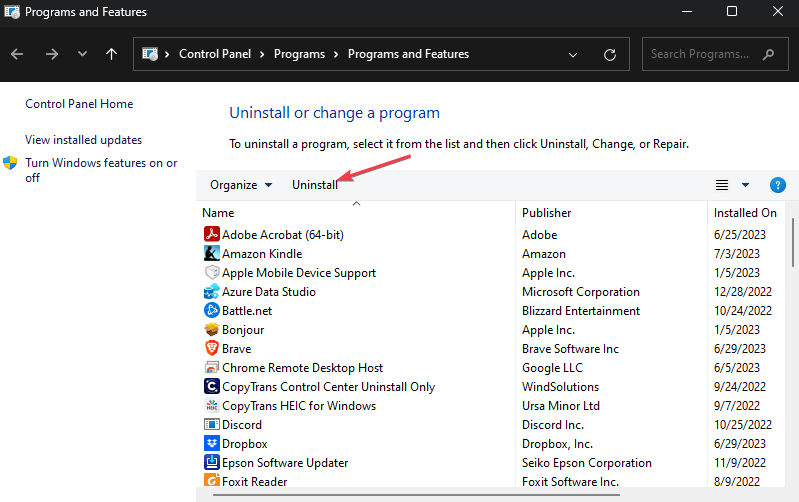799x502 pixels.
Task: Expand chevron before Control Panel breadcrumb
Action: coord(167,55)
